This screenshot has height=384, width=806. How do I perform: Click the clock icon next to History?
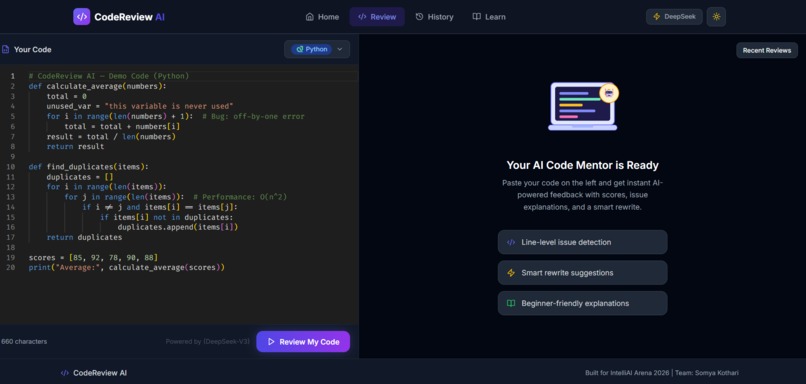[419, 17]
